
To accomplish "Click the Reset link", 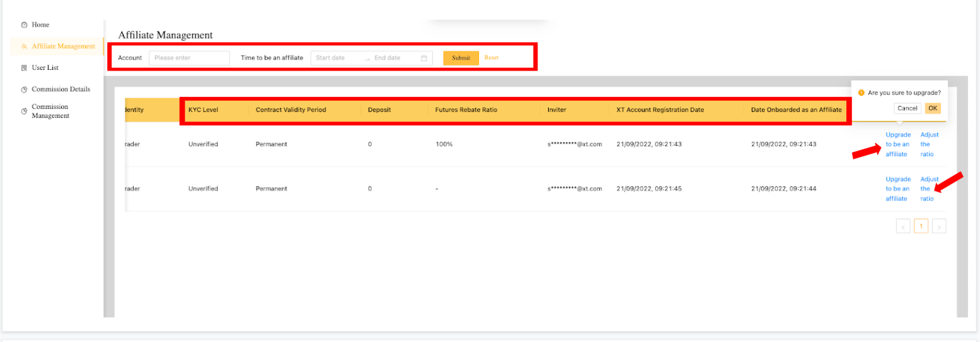I will point(491,57).
